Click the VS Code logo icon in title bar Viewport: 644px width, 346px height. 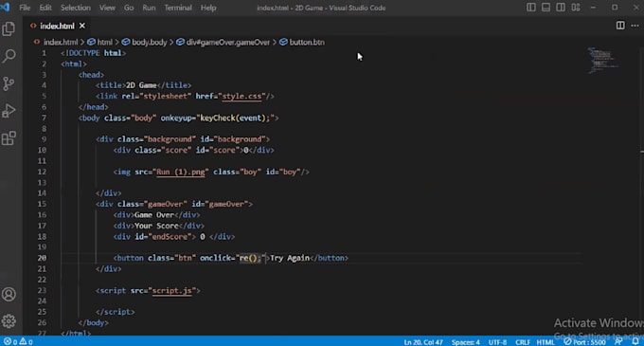[6, 7]
